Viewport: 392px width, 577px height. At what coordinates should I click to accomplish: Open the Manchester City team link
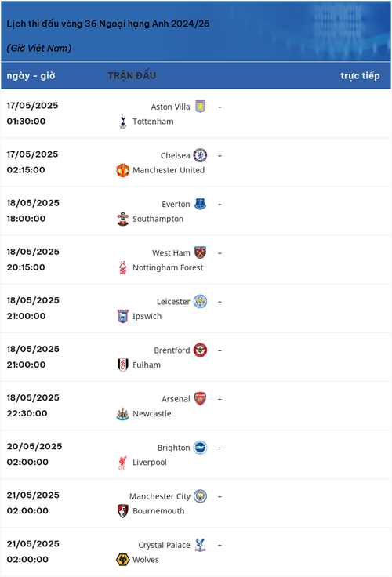(x=160, y=496)
